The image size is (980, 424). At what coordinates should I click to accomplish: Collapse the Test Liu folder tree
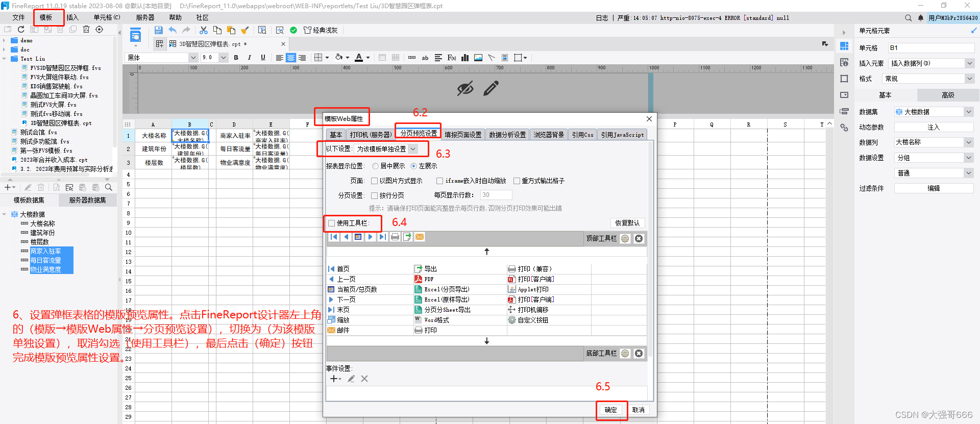pyautogui.click(x=4, y=59)
